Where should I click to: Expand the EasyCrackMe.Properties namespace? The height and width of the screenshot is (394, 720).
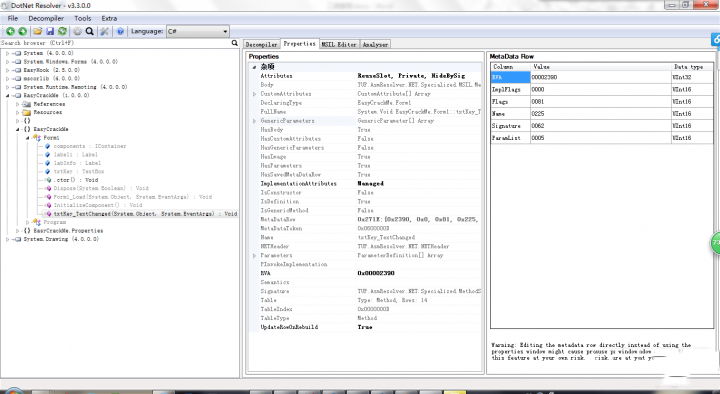click(x=17, y=231)
